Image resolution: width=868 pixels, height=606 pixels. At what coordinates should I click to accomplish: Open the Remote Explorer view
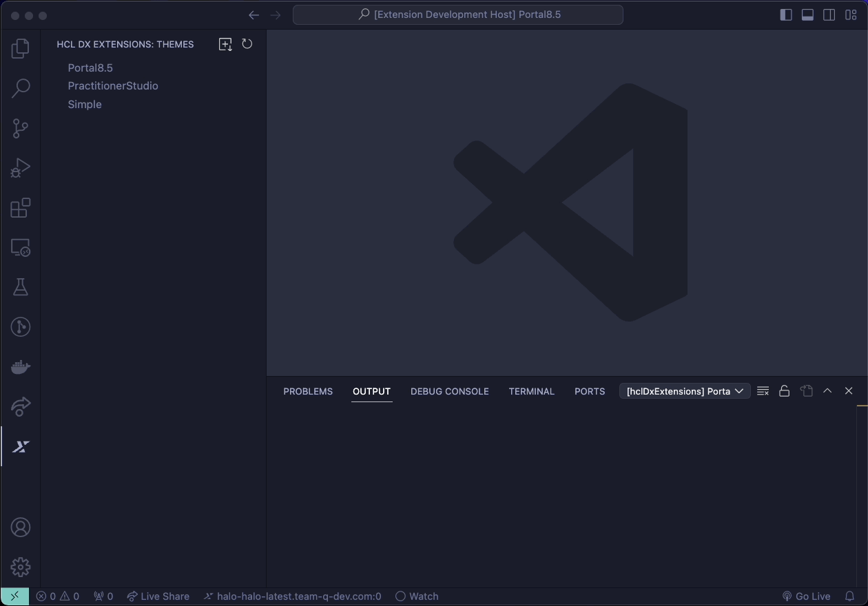click(x=20, y=247)
